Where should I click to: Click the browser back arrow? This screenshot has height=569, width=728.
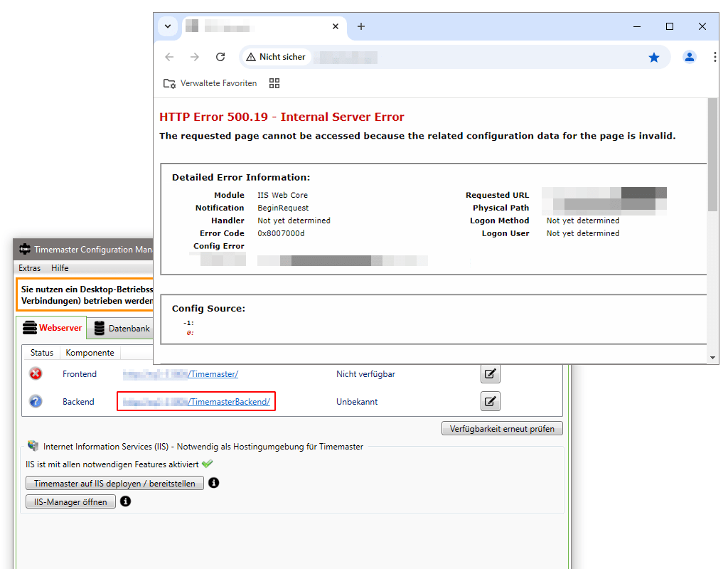pyautogui.click(x=168, y=56)
